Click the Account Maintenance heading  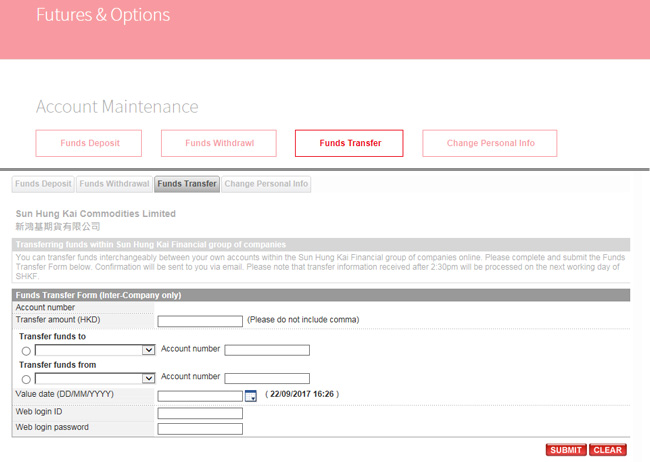tap(117, 107)
